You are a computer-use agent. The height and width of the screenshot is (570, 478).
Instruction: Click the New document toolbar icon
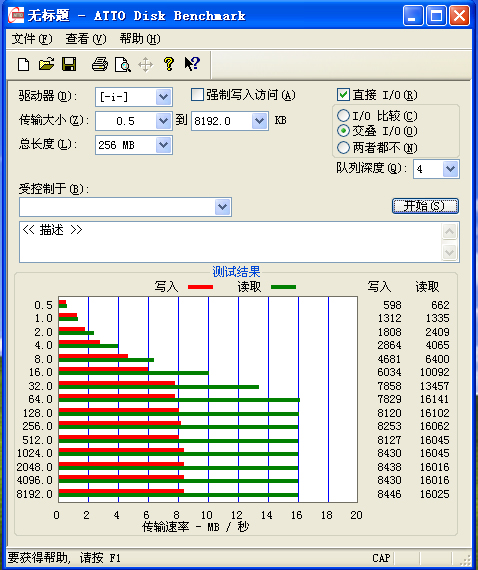click(23, 65)
